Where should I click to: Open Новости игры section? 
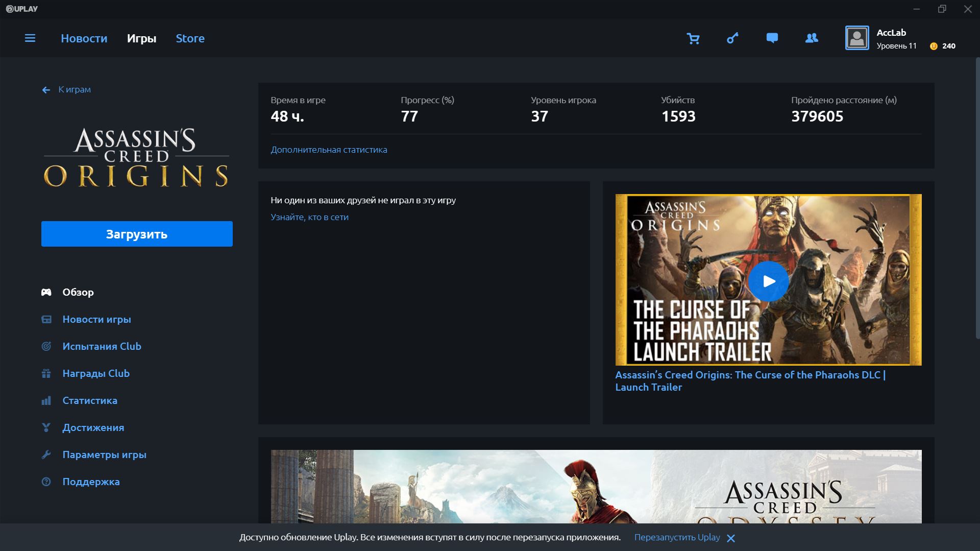97,319
